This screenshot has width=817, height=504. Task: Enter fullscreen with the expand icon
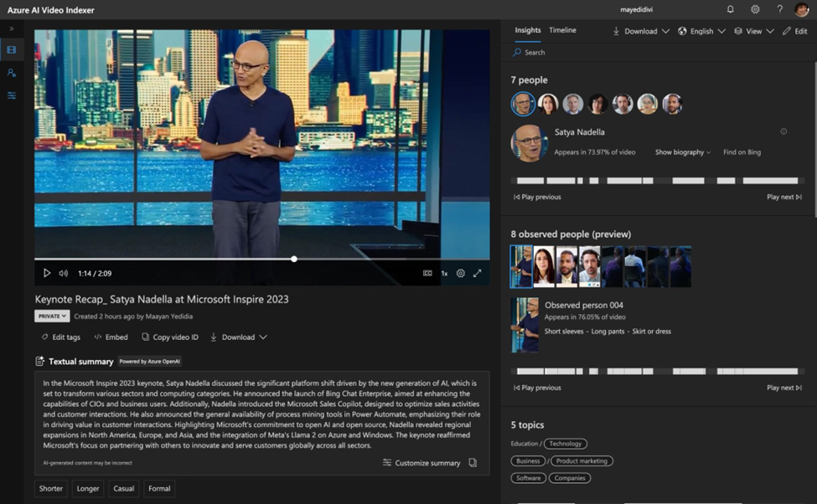pyautogui.click(x=478, y=273)
